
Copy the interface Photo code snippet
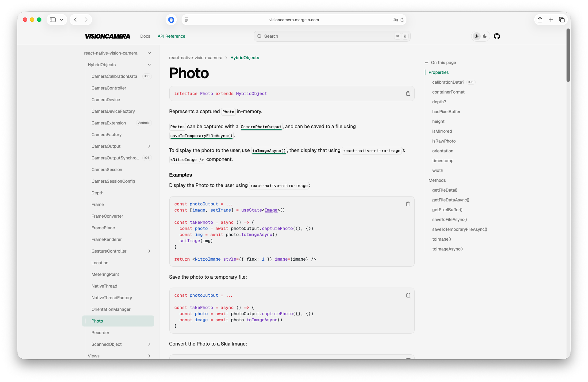pyautogui.click(x=408, y=94)
